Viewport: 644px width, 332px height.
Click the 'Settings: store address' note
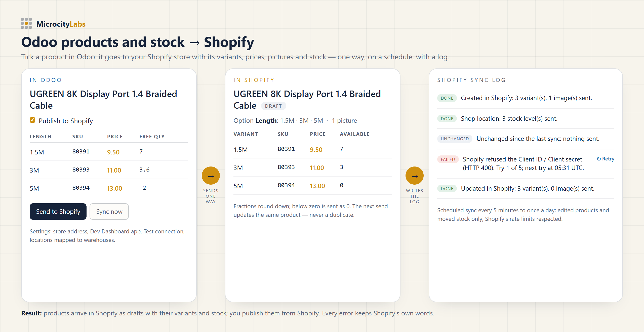(x=107, y=236)
